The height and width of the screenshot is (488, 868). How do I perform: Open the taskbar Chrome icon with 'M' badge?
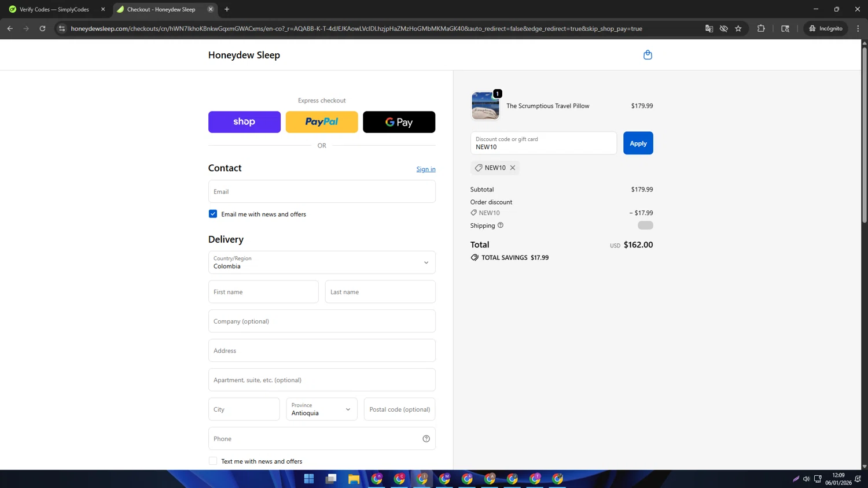444,479
